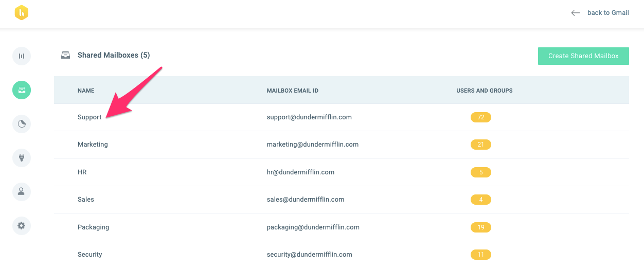Screen dimensions: 644x268
Task: Click the 4 users badge for Sales
Action: coord(481,200)
